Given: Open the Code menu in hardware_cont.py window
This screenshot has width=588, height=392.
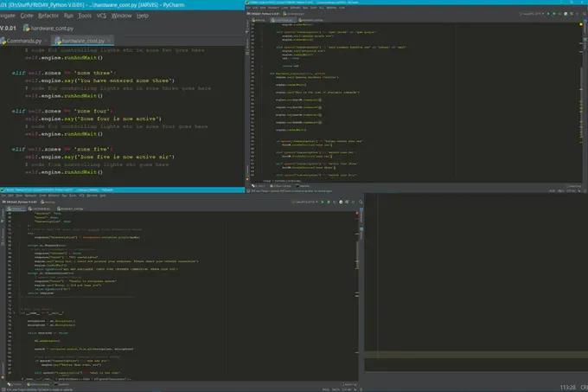Looking at the screenshot, I should pyautogui.click(x=27, y=16).
